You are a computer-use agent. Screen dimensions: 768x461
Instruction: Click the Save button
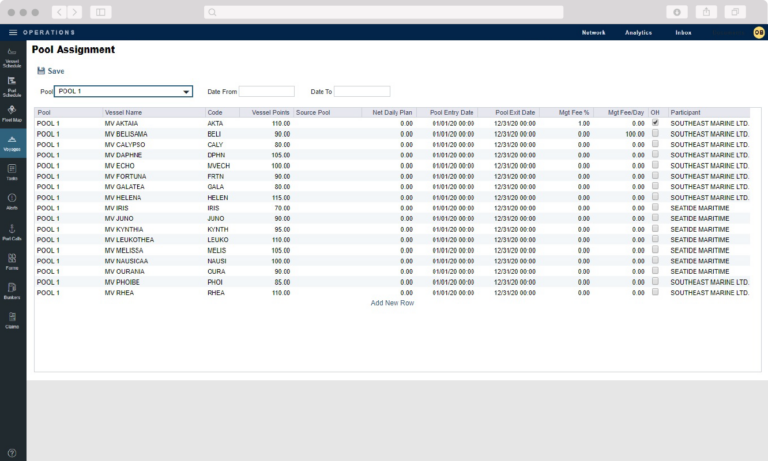[50, 71]
